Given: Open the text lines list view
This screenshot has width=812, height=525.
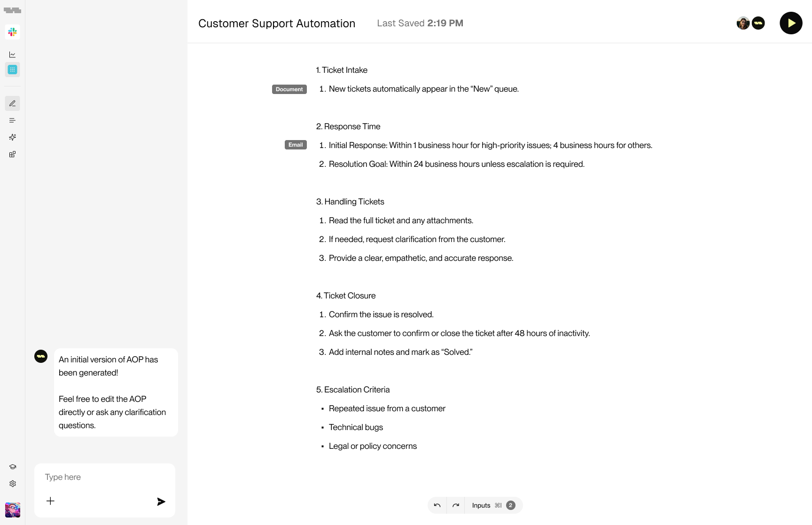Looking at the screenshot, I should [13, 120].
